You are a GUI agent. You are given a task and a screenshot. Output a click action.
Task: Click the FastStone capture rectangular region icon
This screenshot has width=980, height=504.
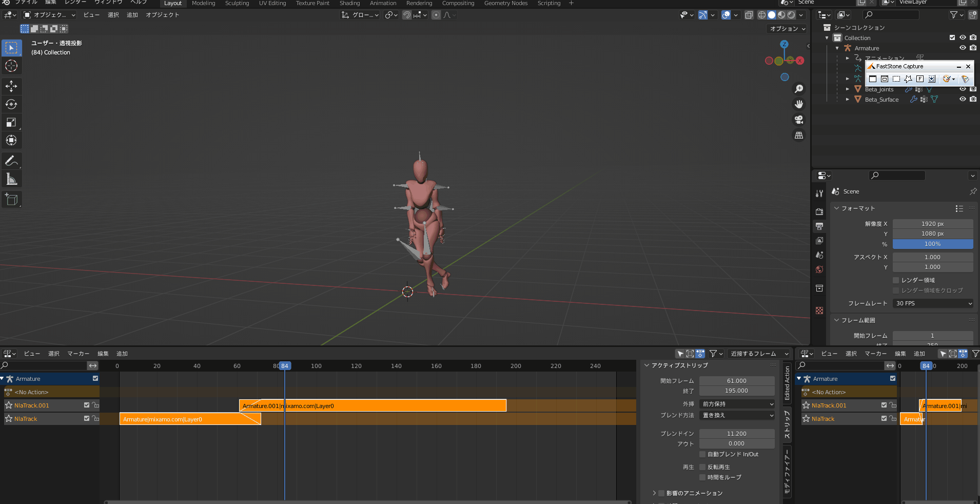896,79
